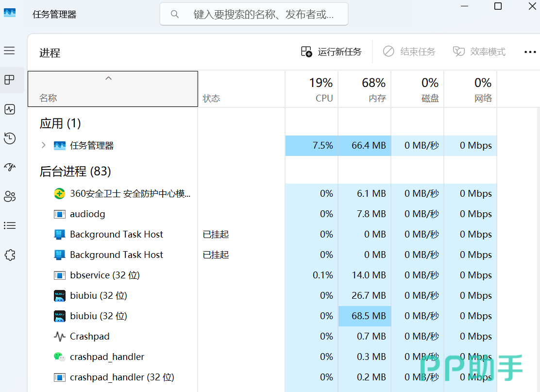Open the Services puzzle-piece icon
540x392 pixels.
10,255
